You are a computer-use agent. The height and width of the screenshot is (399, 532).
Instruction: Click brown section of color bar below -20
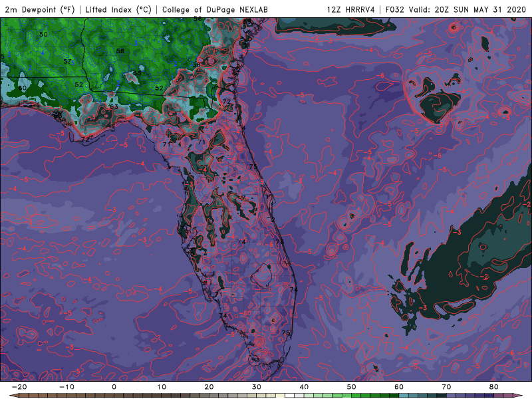(24, 395)
